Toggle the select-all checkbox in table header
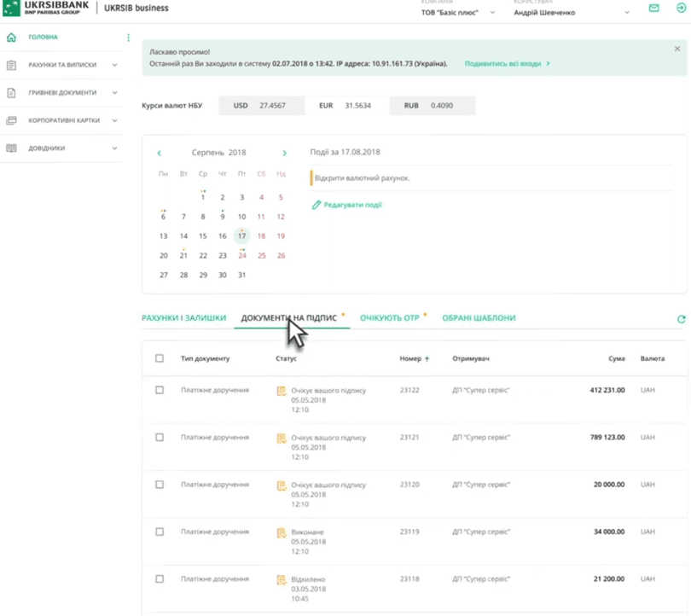Screen dimensions: 691x616 [x=160, y=358]
